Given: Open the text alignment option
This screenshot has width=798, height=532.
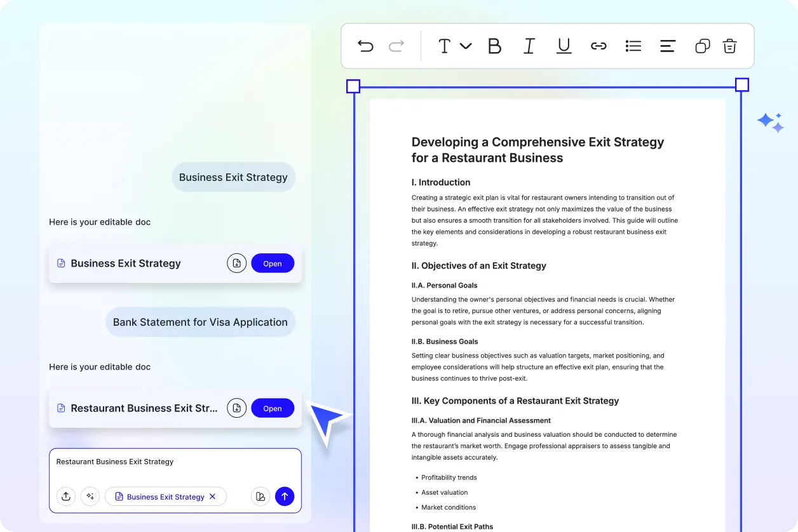Looking at the screenshot, I should (667, 46).
